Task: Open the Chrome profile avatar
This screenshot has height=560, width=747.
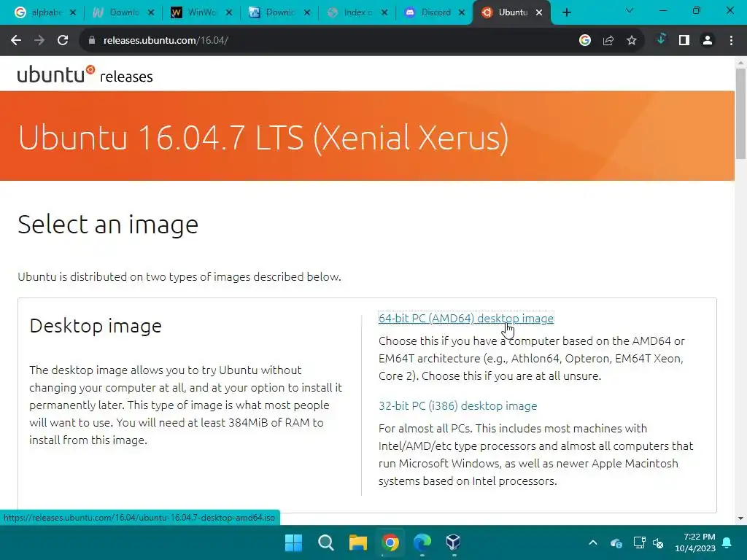Action: (x=708, y=41)
